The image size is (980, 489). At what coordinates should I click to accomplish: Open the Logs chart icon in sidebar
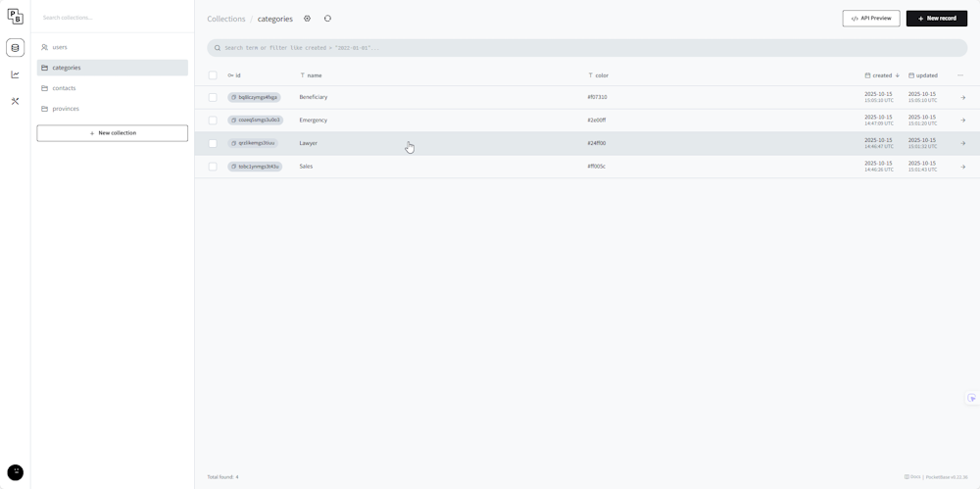pos(15,74)
